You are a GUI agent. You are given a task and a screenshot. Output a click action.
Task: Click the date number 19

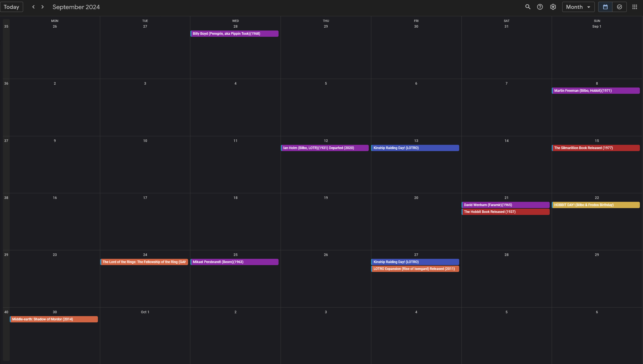point(326,198)
